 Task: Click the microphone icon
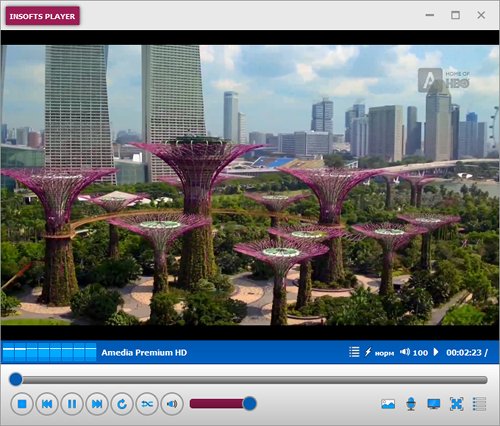pyautogui.click(x=411, y=404)
